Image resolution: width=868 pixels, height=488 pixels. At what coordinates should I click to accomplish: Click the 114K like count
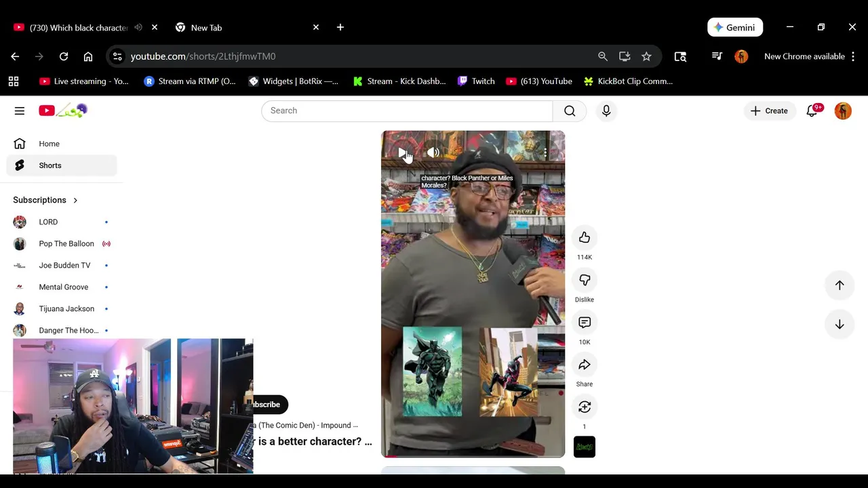[x=585, y=257]
